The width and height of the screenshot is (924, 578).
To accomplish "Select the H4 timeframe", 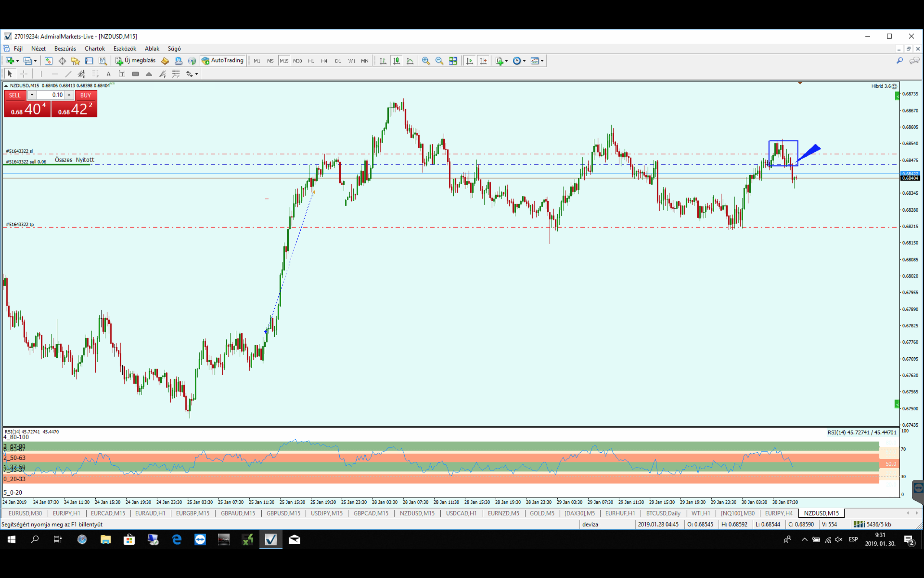I will pyautogui.click(x=324, y=61).
